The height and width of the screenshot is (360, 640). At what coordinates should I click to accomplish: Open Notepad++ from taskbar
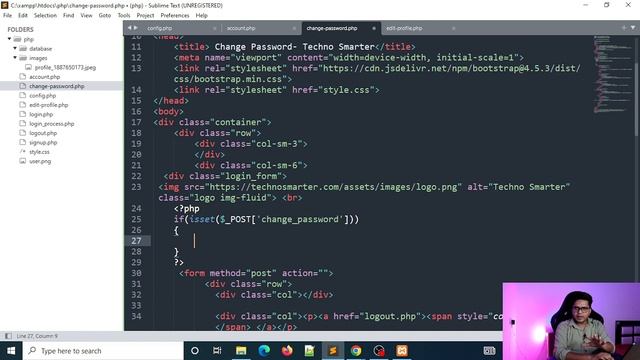click(x=310, y=351)
